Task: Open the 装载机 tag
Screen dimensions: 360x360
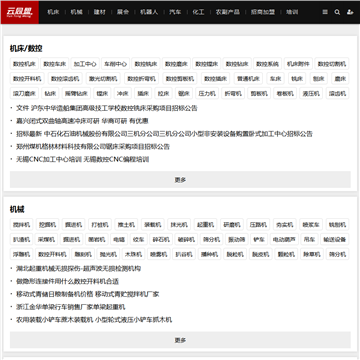Action: pyautogui.click(x=153, y=225)
